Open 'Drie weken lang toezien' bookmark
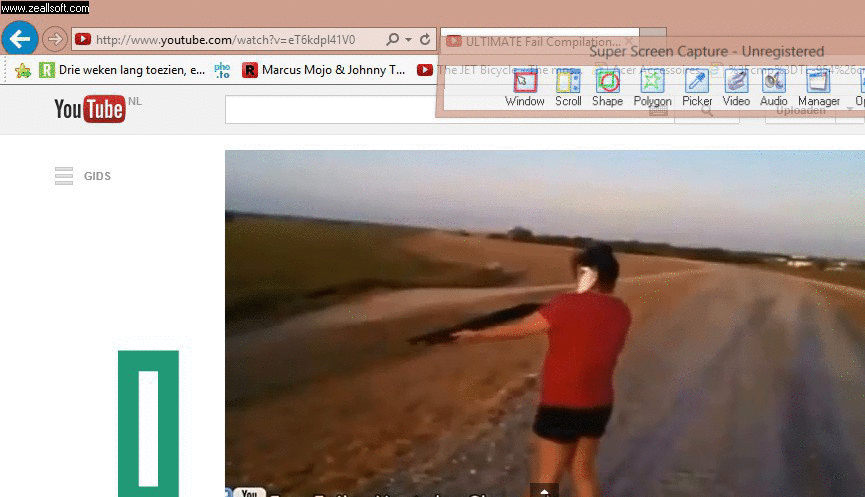The image size is (865, 497). (x=121, y=70)
